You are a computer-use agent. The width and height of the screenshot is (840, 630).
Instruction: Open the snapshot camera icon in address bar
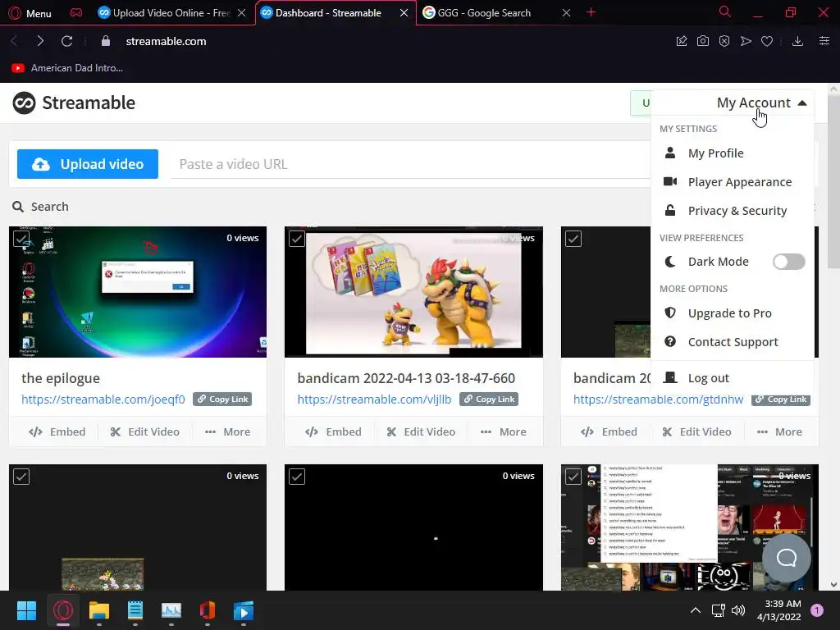(703, 41)
